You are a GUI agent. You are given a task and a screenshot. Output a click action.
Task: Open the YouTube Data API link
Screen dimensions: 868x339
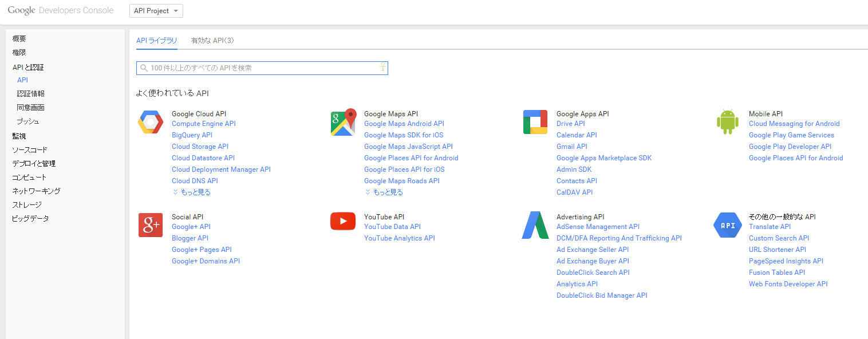click(392, 227)
